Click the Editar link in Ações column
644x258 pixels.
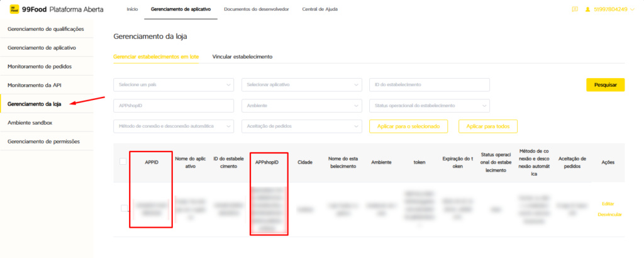click(x=607, y=203)
